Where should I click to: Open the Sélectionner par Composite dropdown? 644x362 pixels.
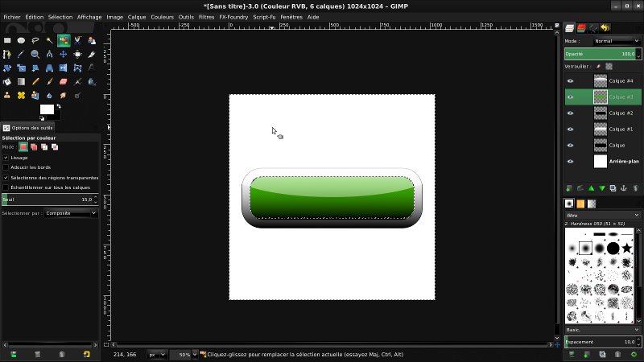click(x=71, y=213)
